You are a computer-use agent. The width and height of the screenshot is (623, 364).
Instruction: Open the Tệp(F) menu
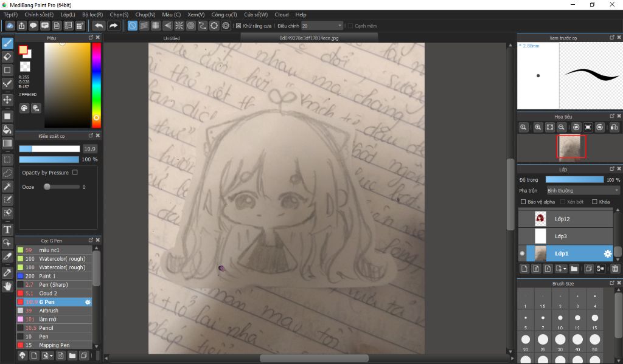coord(11,15)
